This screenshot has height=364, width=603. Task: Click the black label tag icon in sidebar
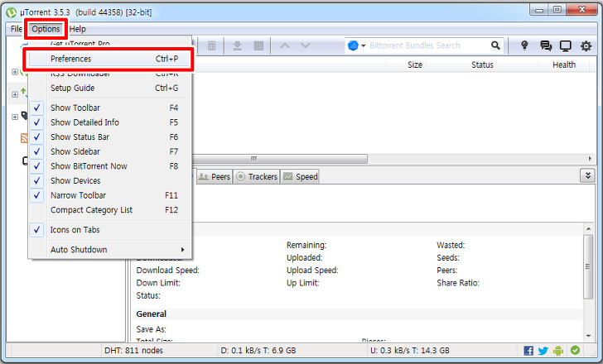(25, 115)
